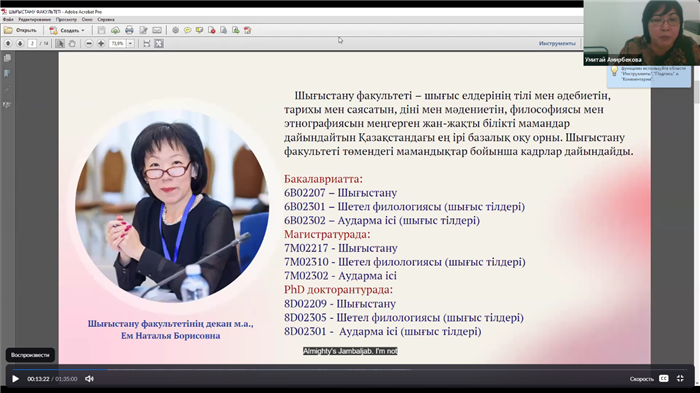Open the bookmarks panel in sidebar

pyautogui.click(x=7, y=74)
